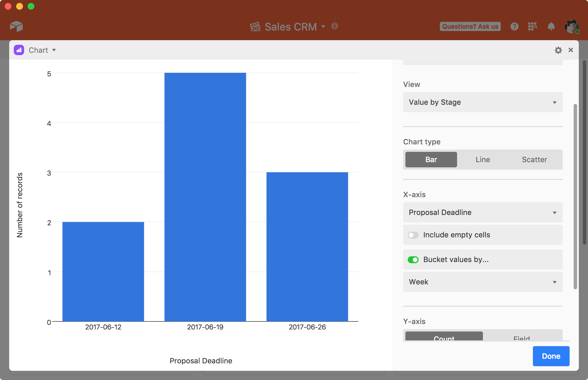Close the Chart block panel
The image size is (588, 380).
571,50
